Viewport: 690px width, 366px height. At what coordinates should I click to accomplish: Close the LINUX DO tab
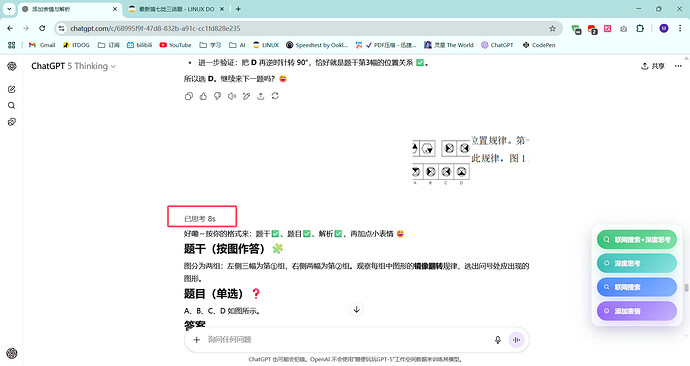click(222, 9)
